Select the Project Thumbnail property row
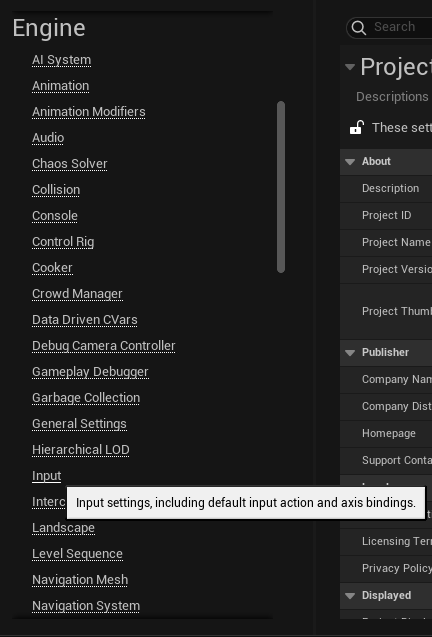This screenshot has width=432, height=637. (386, 311)
